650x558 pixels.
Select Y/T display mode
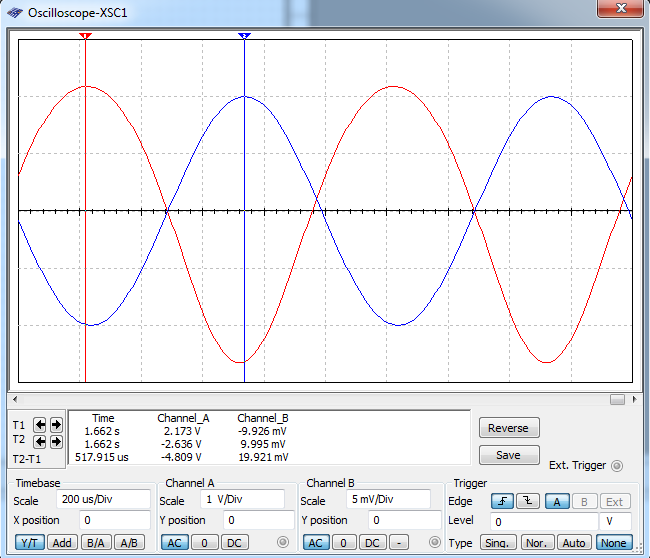[x=29, y=543]
